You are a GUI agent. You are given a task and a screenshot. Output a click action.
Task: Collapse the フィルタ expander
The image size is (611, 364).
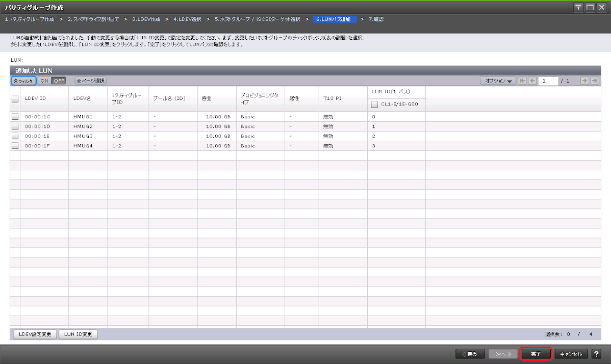[x=23, y=81]
